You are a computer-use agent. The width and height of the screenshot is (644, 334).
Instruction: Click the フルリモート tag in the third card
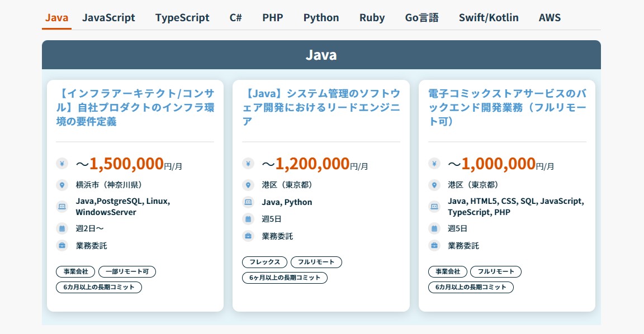click(496, 271)
